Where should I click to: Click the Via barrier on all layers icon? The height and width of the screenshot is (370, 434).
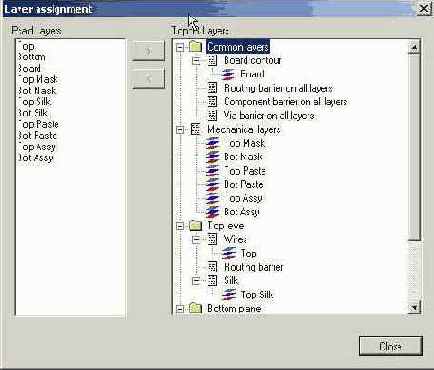[212, 115]
